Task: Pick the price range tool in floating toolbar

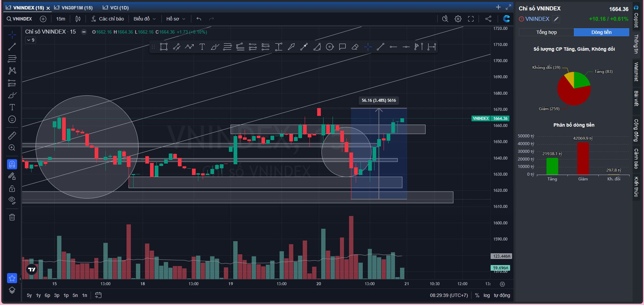Action: (x=279, y=47)
